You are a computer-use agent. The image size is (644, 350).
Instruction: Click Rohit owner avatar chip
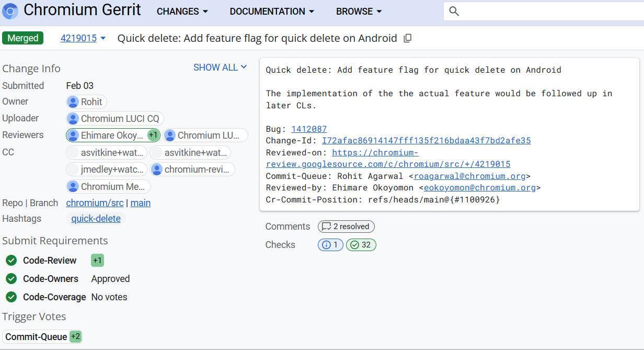pyautogui.click(x=87, y=102)
